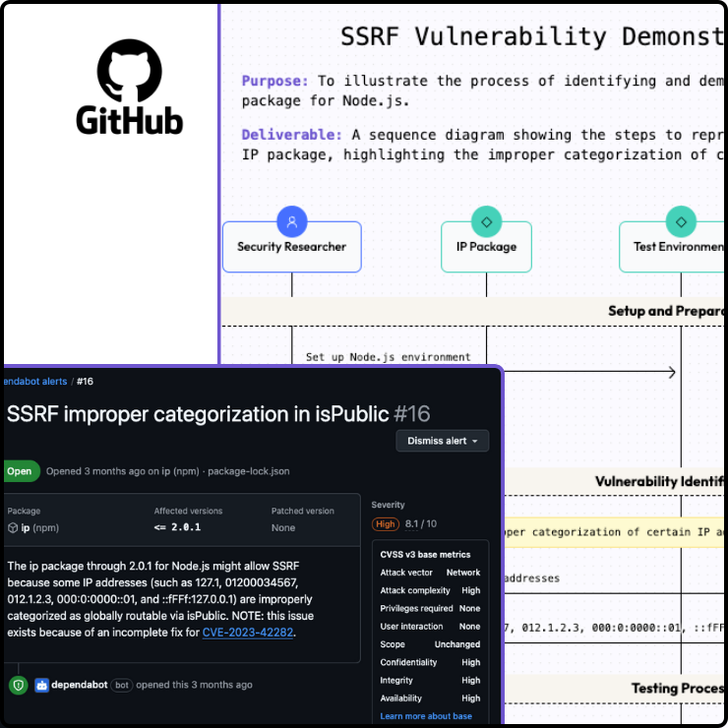This screenshot has width=728, height=728.
Task: Click the 'Integrity' metric row
Action: (430, 680)
